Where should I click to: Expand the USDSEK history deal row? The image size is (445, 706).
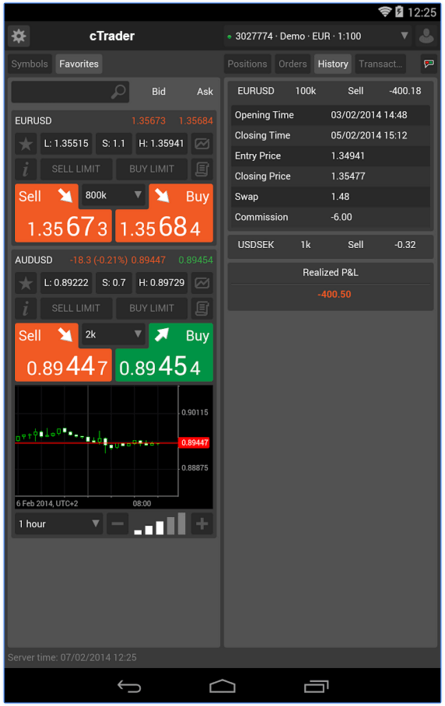pyautogui.click(x=331, y=245)
